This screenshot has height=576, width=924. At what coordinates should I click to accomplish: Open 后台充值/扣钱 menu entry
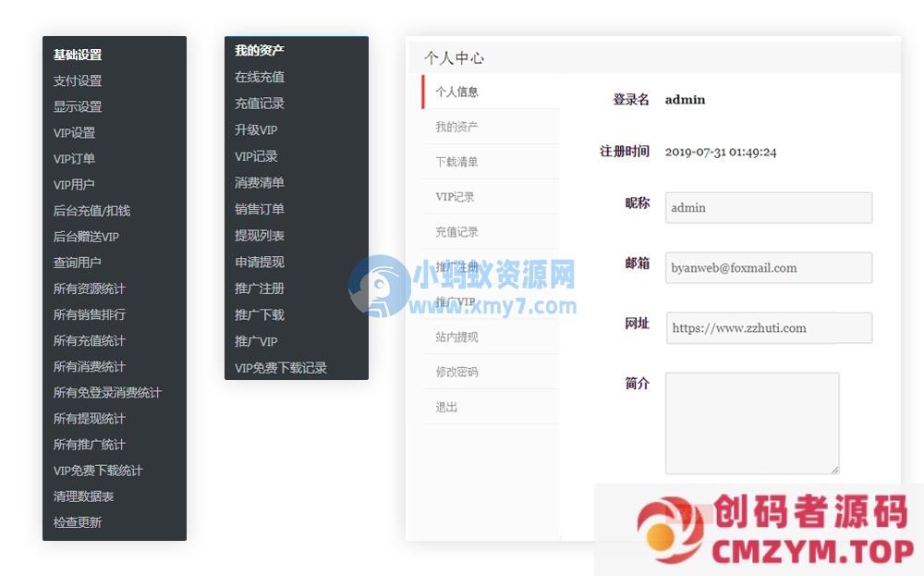coord(91,210)
